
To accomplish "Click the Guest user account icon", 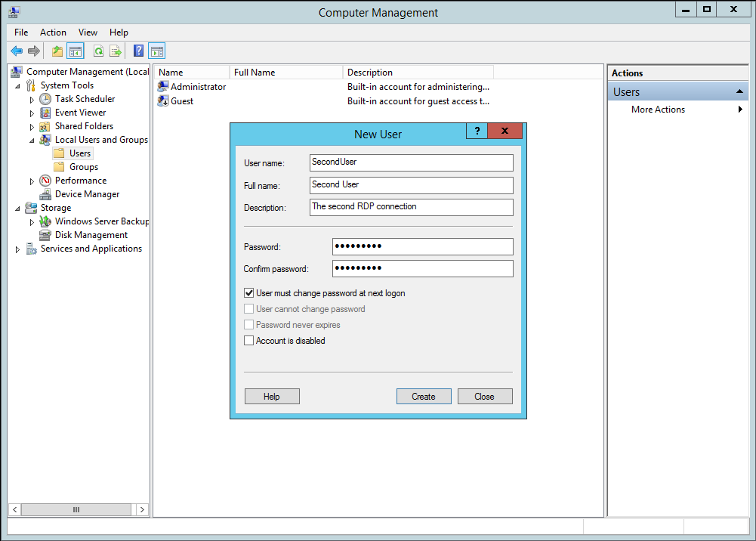I will pos(163,100).
